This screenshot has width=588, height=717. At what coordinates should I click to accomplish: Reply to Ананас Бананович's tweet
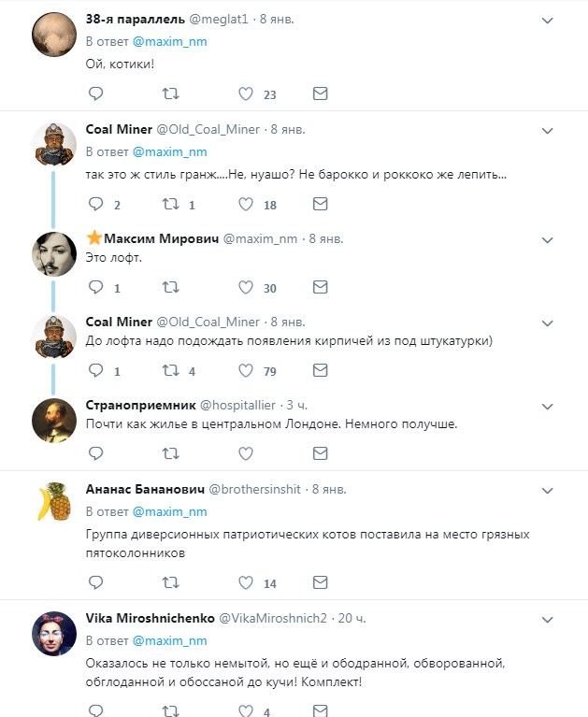(x=94, y=582)
